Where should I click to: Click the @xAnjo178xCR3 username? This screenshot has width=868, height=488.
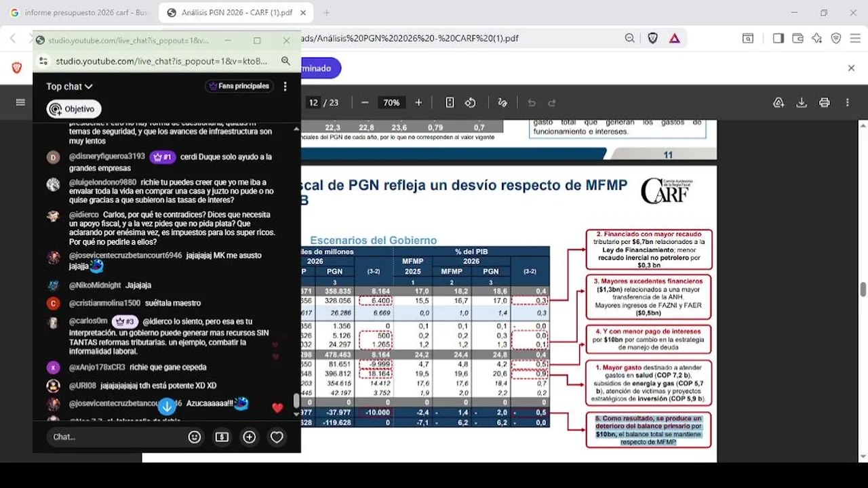pos(97,367)
